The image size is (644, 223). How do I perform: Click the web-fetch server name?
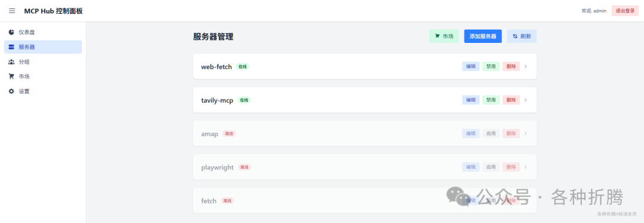[216, 67]
